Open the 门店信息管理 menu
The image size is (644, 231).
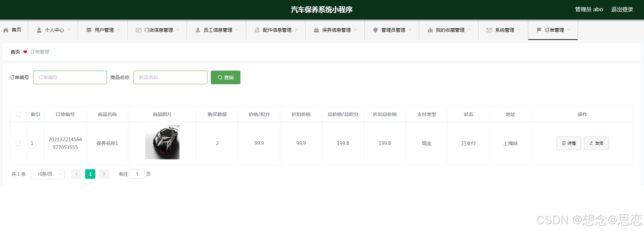tap(157, 30)
